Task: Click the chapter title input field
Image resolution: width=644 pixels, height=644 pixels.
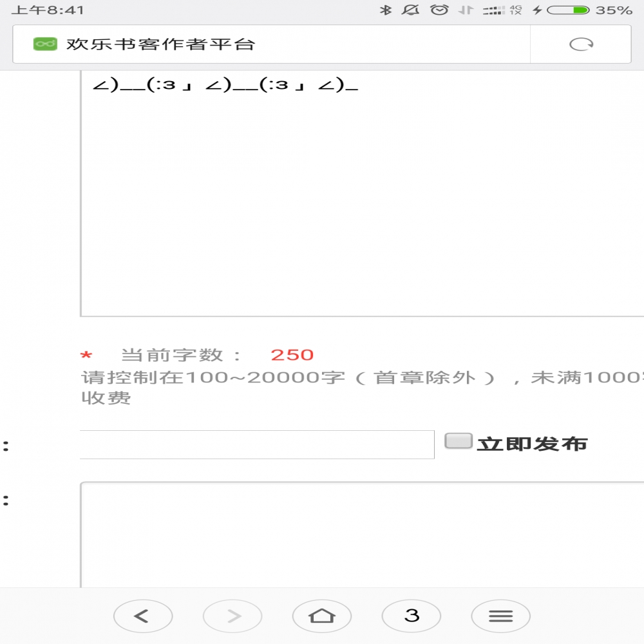Action: pyautogui.click(x=258, y=444)
